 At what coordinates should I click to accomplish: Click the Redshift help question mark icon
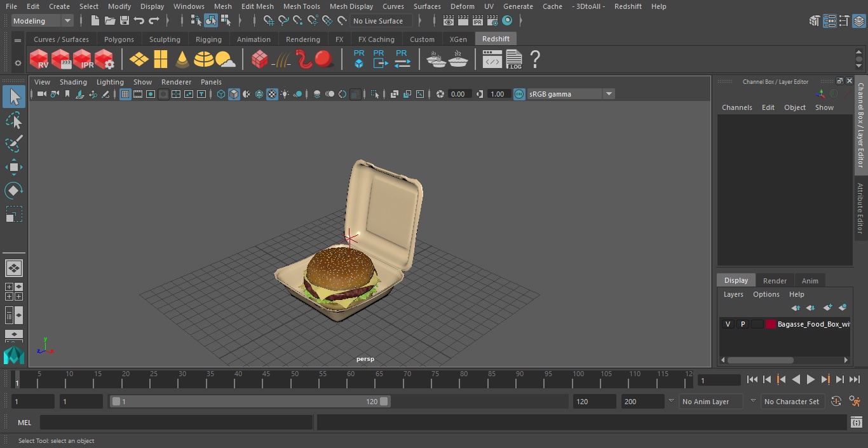click(x=535, y=60)
